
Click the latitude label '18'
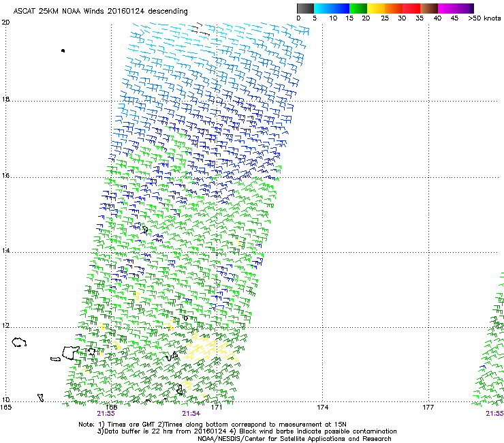coord(5,99)
